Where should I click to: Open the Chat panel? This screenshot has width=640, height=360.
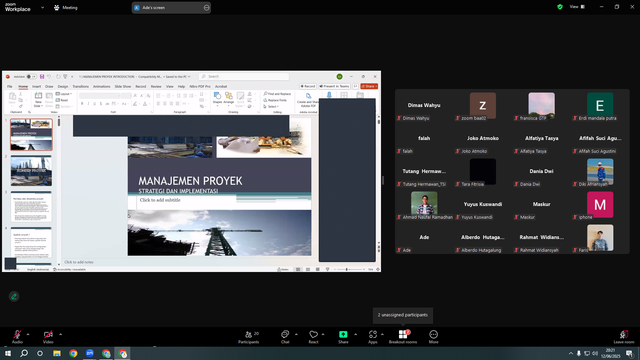point(285,337)
